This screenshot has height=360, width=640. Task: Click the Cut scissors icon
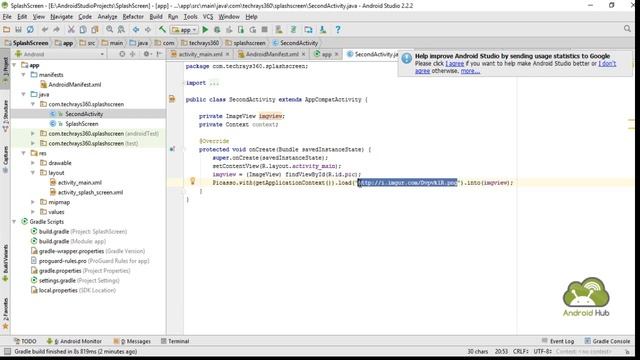71,29
